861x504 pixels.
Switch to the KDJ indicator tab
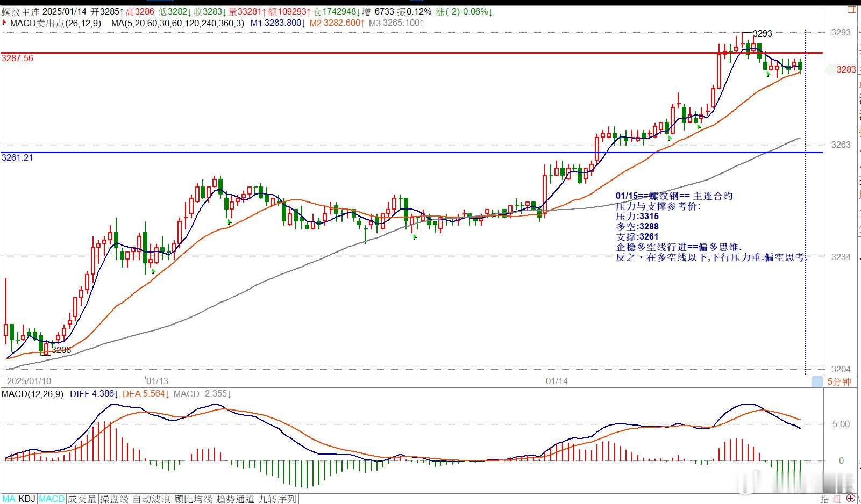(x=27, y=499)
